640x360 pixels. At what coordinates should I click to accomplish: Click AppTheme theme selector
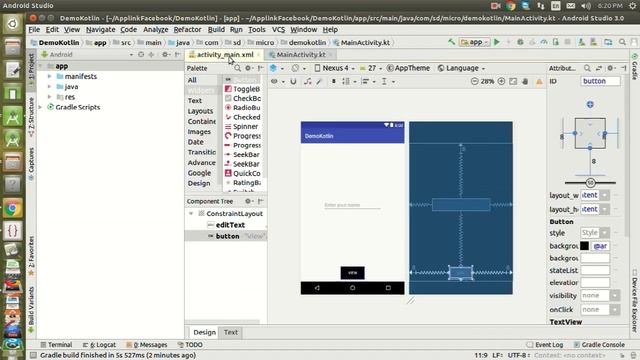408,68
